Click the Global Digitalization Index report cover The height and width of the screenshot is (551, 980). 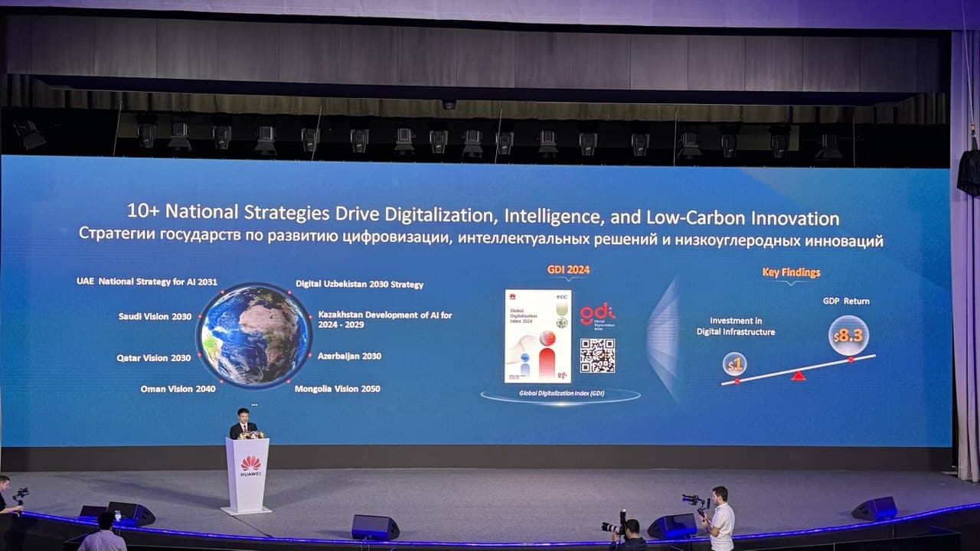(537, 336)
